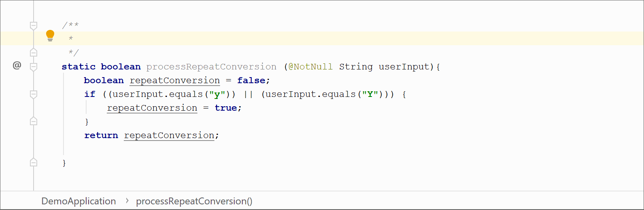Click the true keyword in assignment
The width and height of the screenshot is (644, 210).
[226, 108]
